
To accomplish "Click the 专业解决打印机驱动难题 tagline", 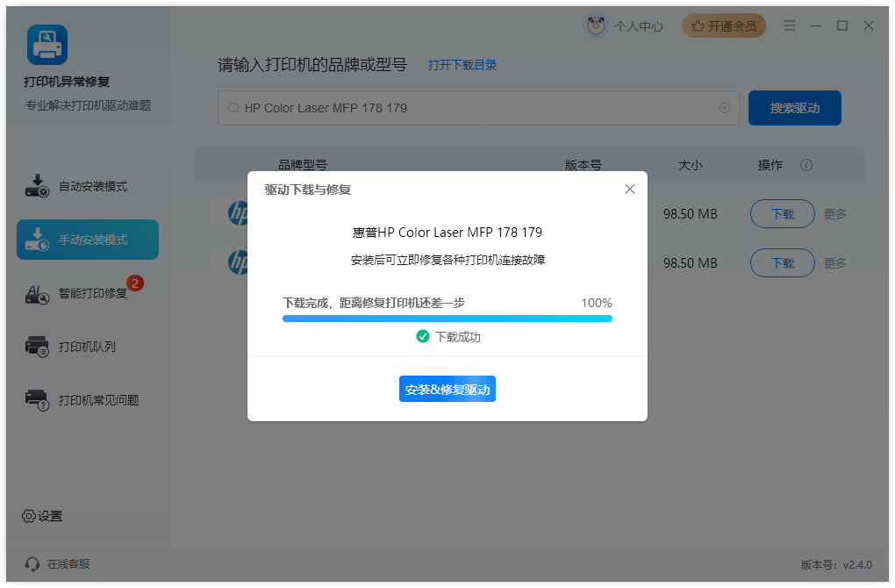I will [x=88, y=105].
